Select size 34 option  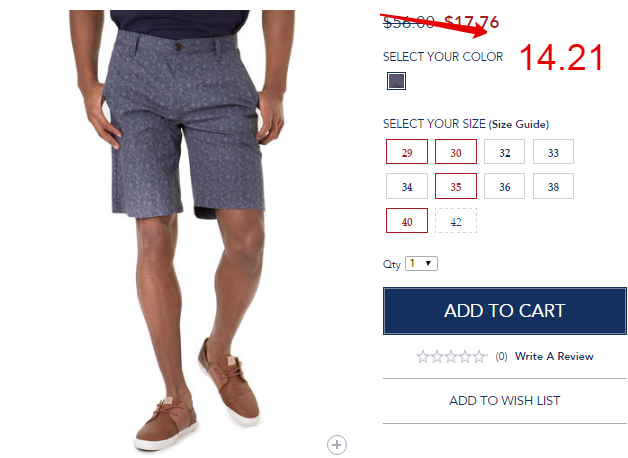click(407, 186)
